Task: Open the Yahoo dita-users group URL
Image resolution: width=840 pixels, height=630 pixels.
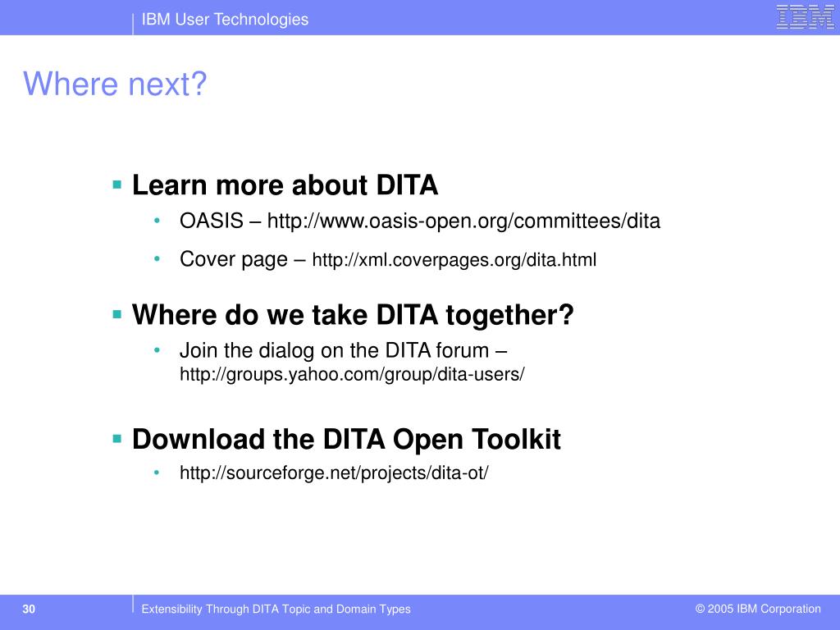Action: (352, 374)
